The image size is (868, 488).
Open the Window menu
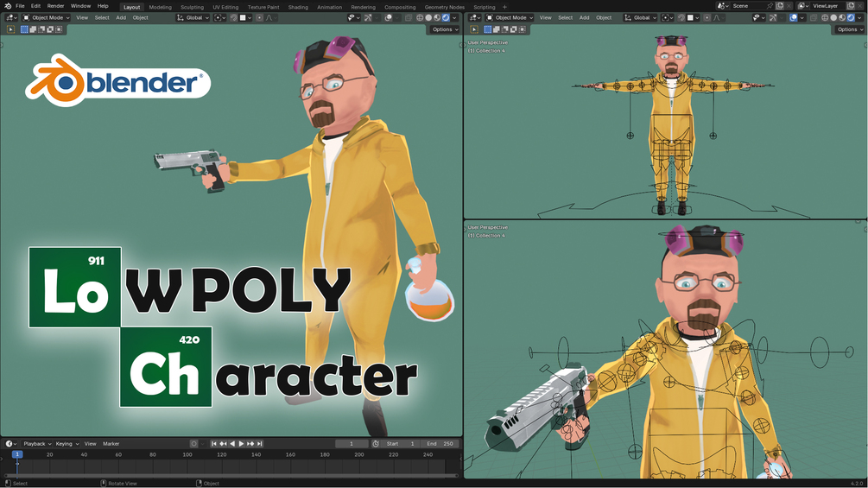point(80,6)
